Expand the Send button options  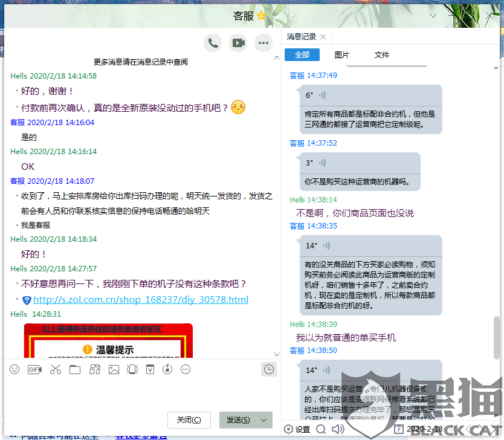(x=264, y=420)
